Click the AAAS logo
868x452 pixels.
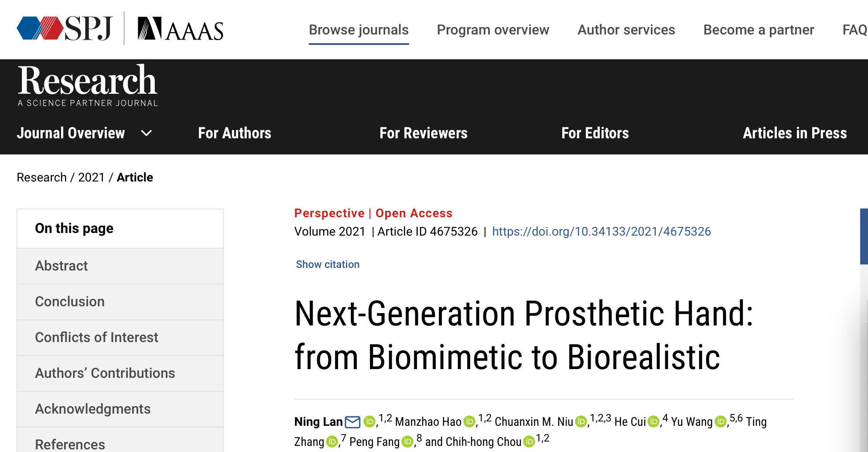tap(181, 29)
